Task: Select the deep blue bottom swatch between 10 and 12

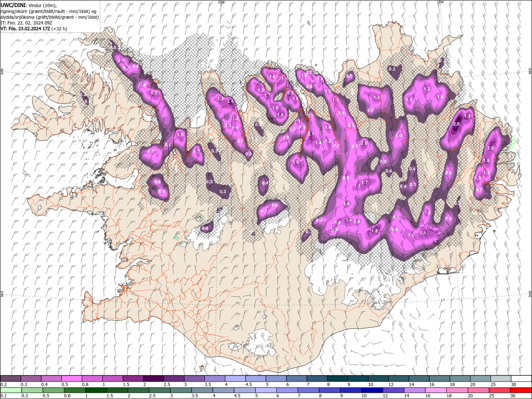Action: click(x=372, y=390)
